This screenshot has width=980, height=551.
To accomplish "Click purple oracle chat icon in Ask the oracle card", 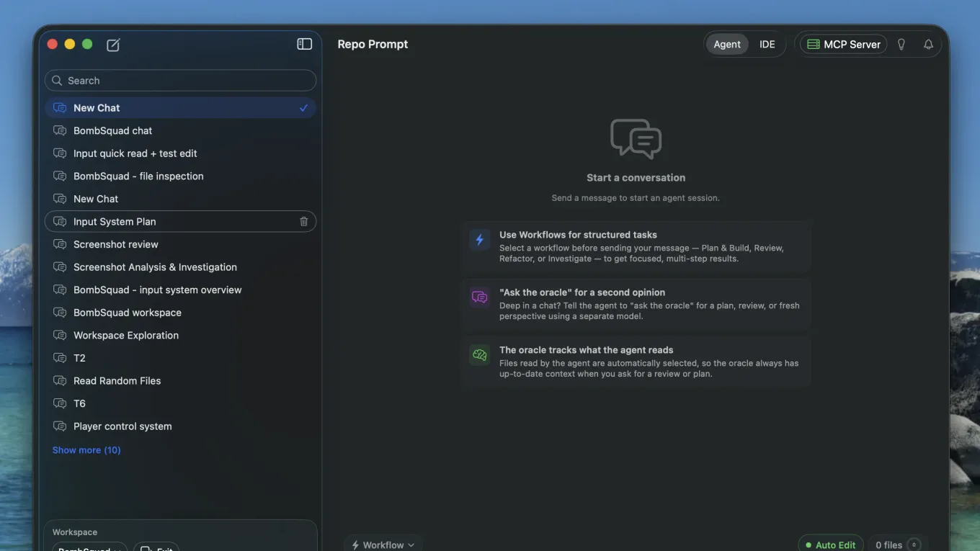I will tap(479, 297).
